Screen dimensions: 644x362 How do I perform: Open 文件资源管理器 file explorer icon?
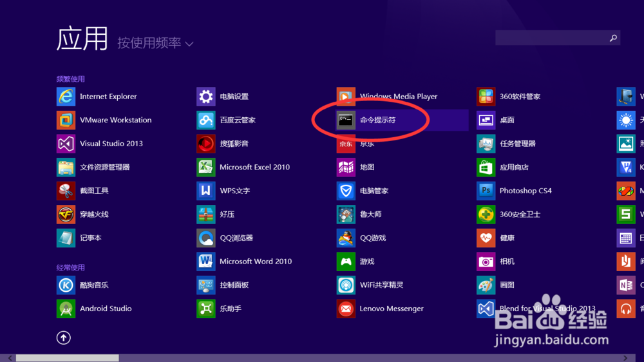(66, 167)
